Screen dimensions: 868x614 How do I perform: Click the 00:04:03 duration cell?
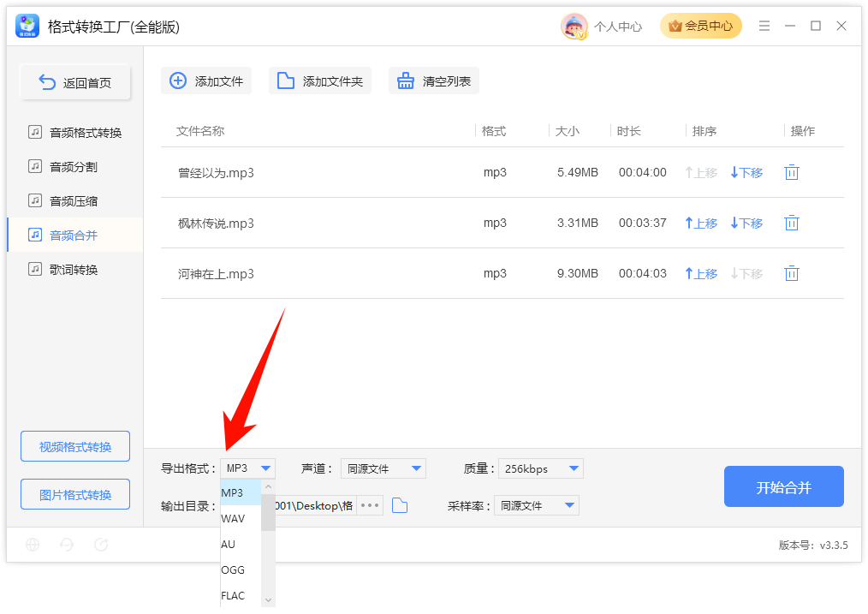tap(643, 273)
